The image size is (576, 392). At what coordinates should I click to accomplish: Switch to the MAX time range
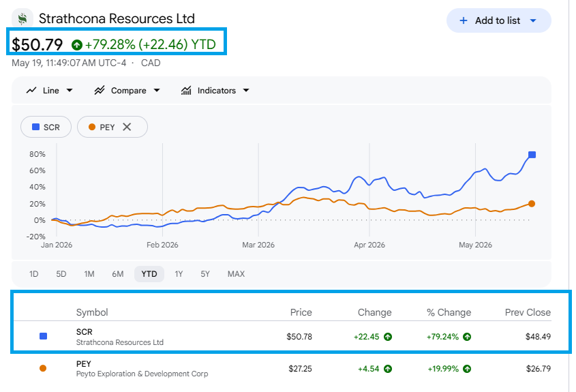coord(236,274)
